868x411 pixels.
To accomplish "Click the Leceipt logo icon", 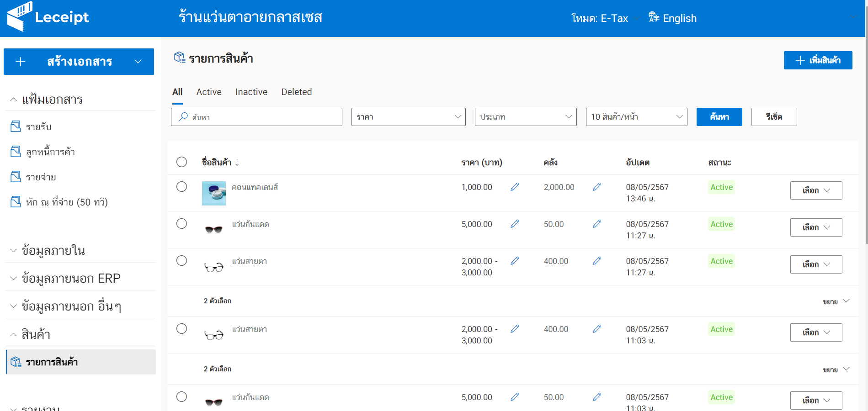I will 19,17.
